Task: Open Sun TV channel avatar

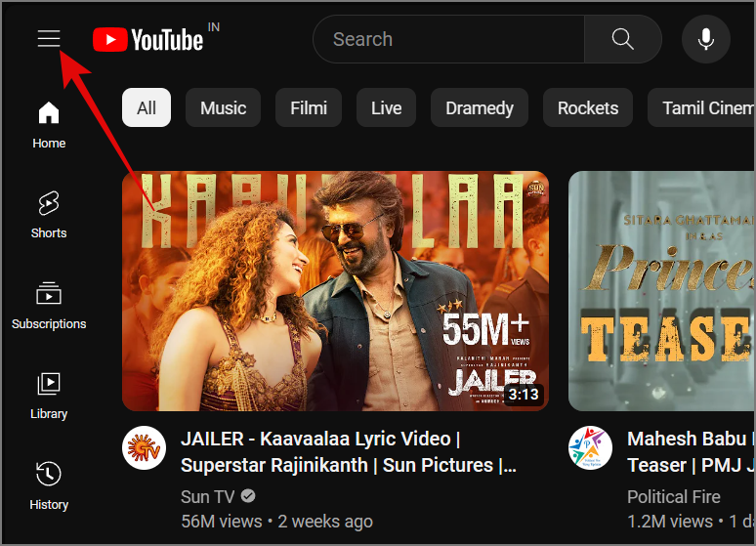Action: click(144, 447)
